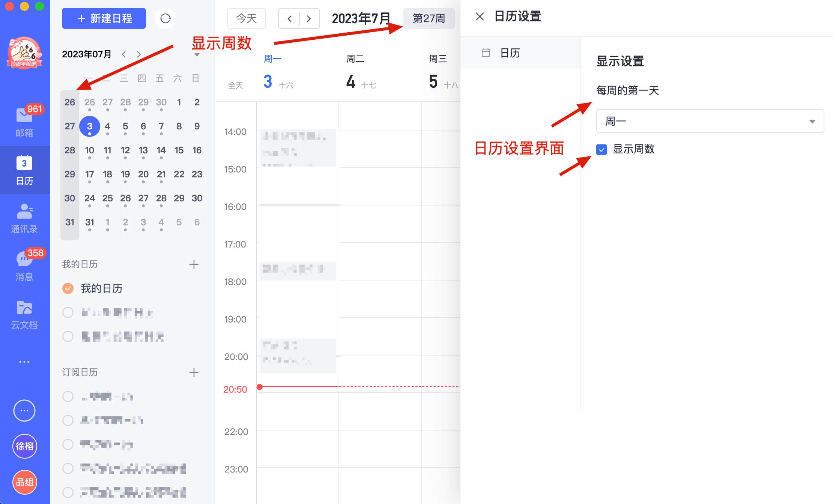Click week number 30 in mini calendar

coord(70,198)
